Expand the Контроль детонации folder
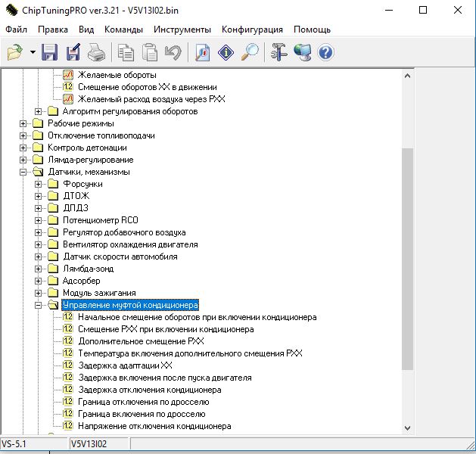 coord(23,148)
